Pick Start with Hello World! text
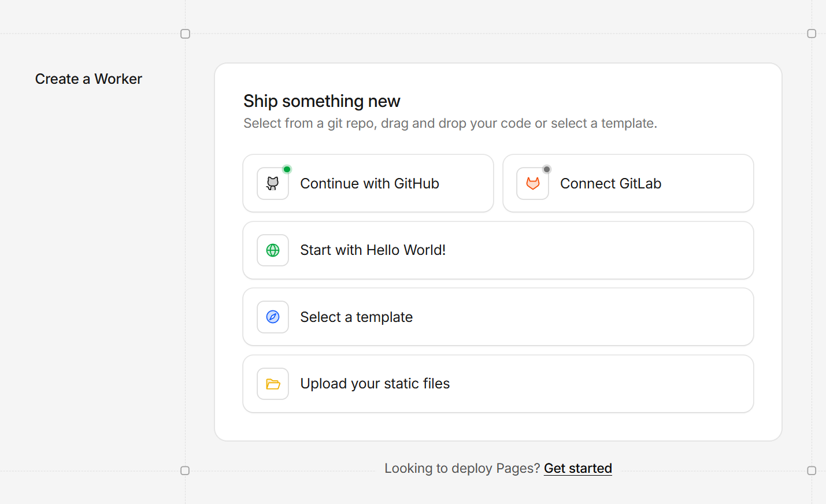The image size is (826, 504). tap(373, 250)
